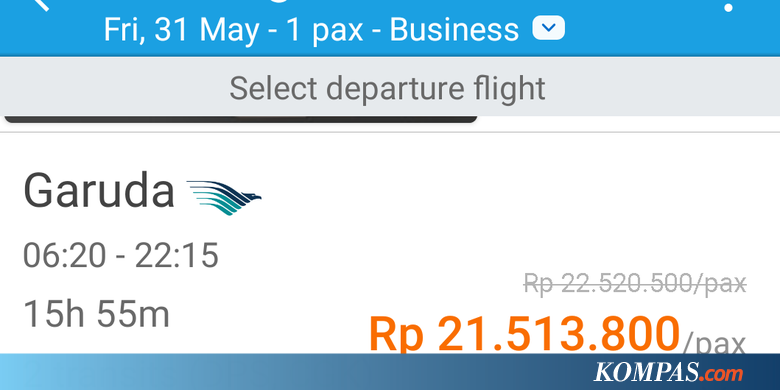Tap the back arrow in blue header
Viewport: 780px width, 390px height.
(x=41, y=4)
